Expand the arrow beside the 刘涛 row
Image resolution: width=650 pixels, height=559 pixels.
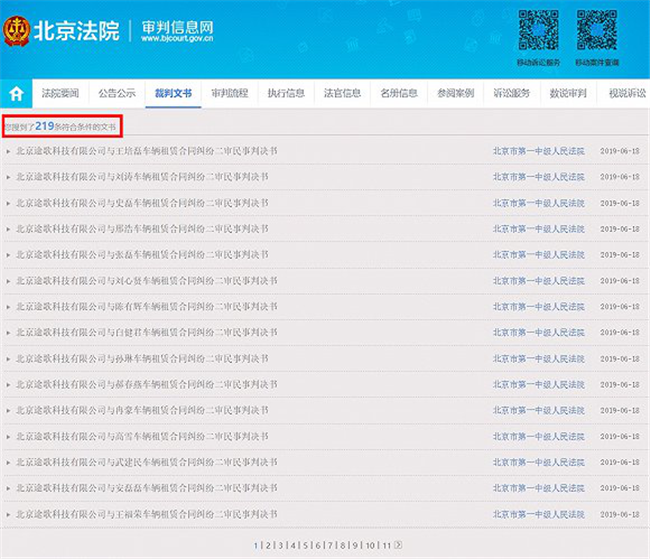click(8, 177)
